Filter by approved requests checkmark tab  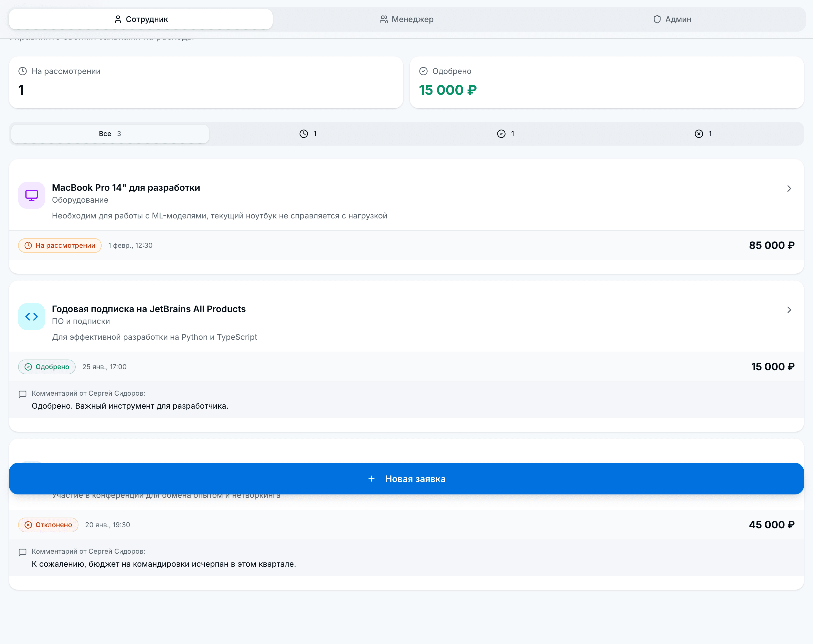[505, 134]
